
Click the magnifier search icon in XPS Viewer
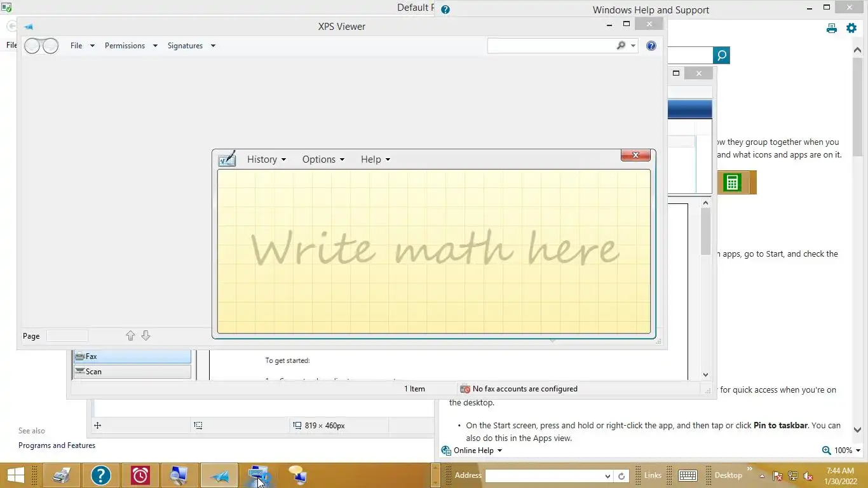(x=621, y=46)
